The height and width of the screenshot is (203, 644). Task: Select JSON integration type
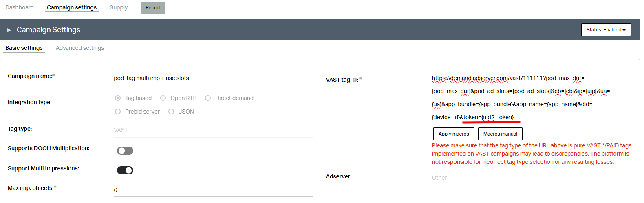171,112
